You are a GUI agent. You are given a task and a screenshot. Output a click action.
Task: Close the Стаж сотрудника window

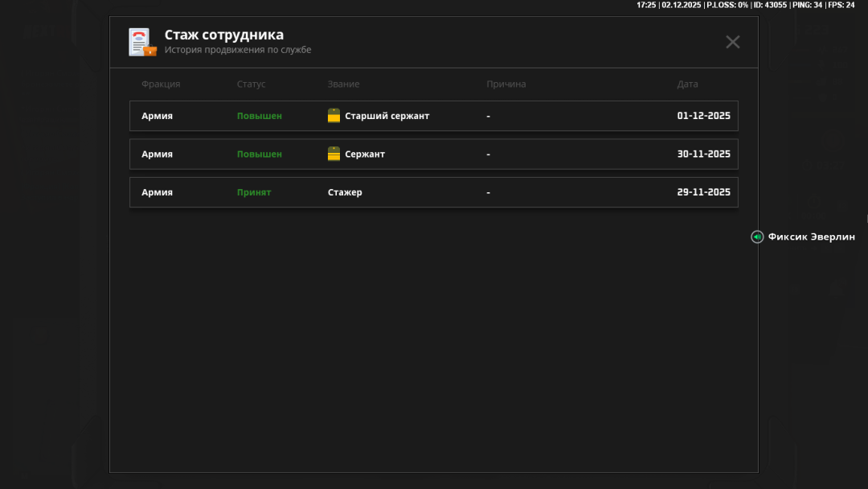732,42
